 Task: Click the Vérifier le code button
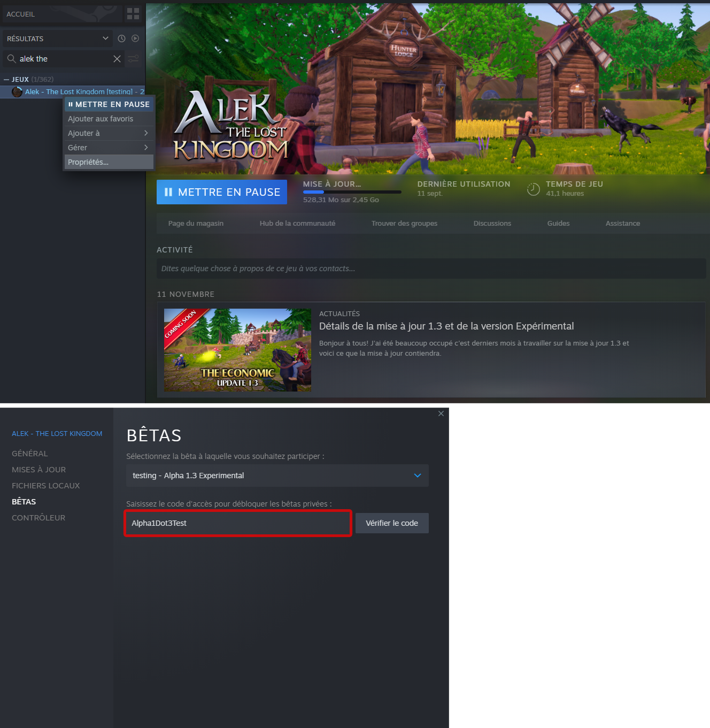coord(391,523)
